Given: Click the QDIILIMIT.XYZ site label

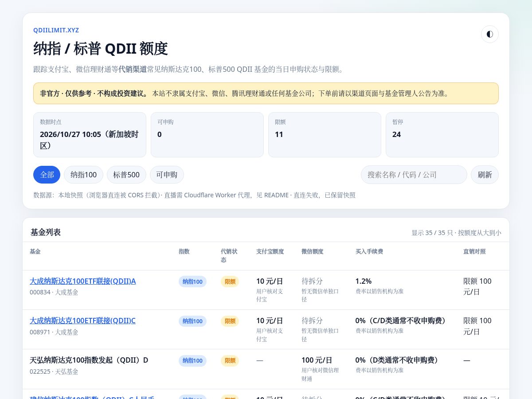Looking at the screenshot, I should pos(56,30).
